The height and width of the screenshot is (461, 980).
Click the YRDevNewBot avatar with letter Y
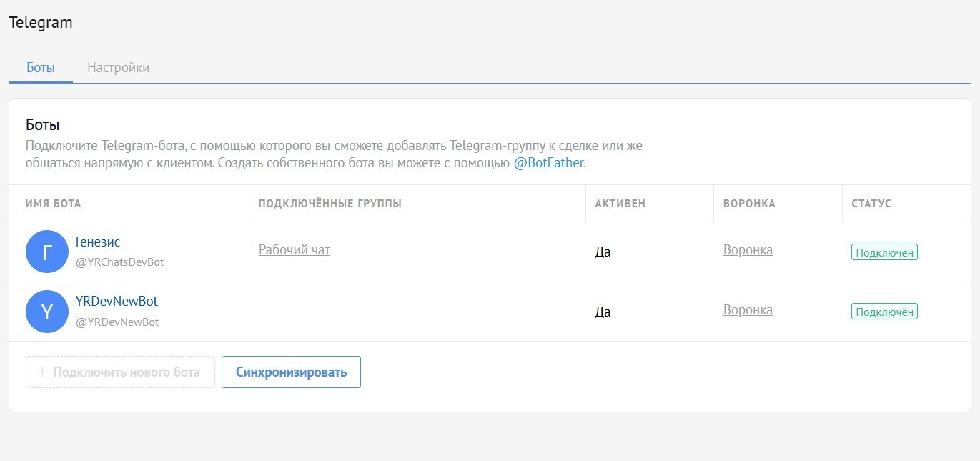[46, 312]
